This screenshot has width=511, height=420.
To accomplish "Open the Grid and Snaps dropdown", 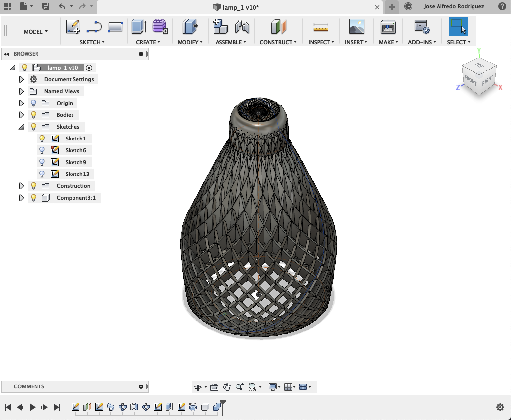I will (x=290, y=387).
